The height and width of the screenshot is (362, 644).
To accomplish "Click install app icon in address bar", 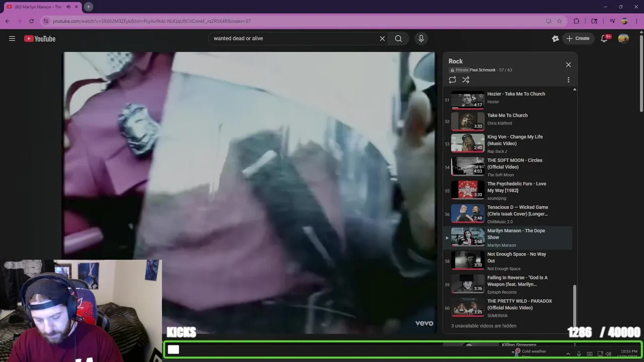I will (x=548, y=21).
